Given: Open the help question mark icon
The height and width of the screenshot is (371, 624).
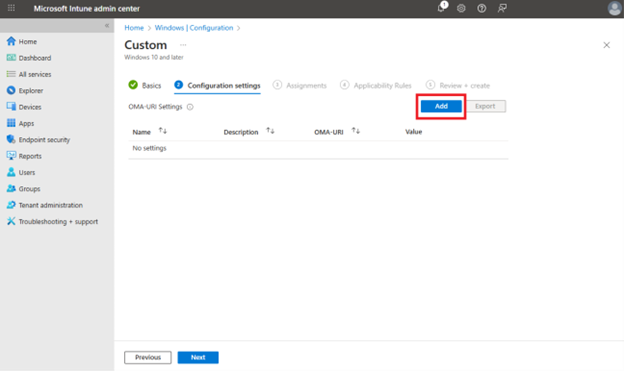Looking at the screenshot, I should (482, 8).
